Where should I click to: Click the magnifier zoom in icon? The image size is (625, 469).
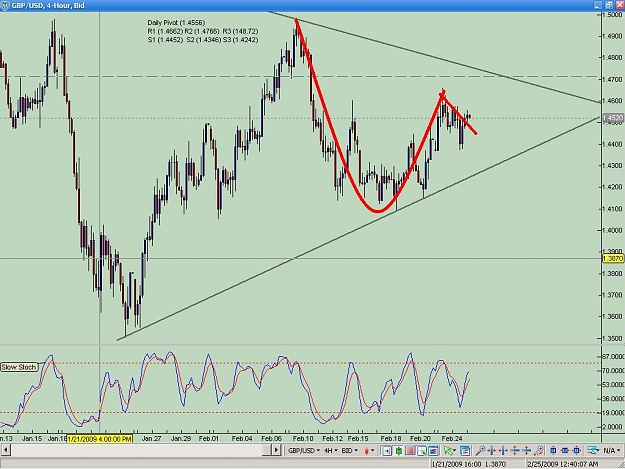480,451
